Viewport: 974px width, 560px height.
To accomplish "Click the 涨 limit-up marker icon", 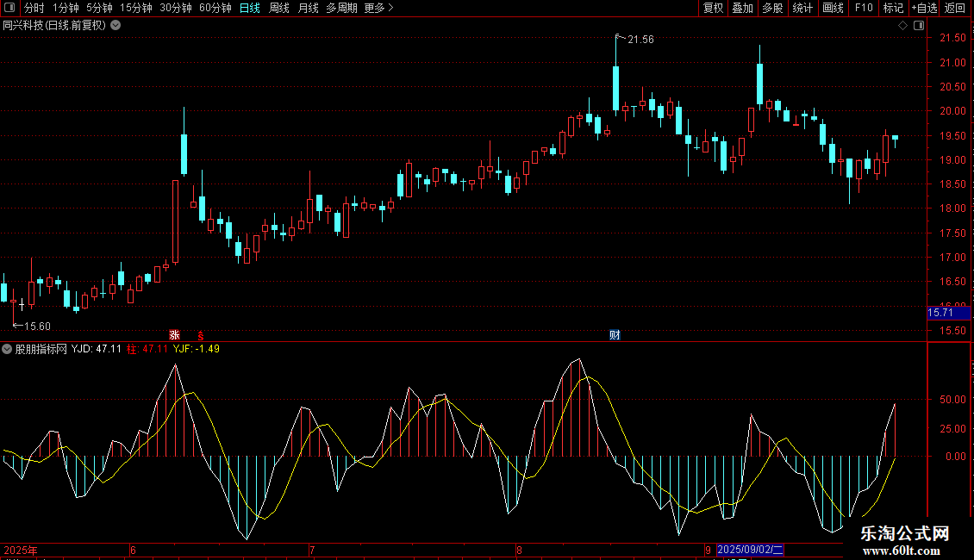I will point(175,335).
